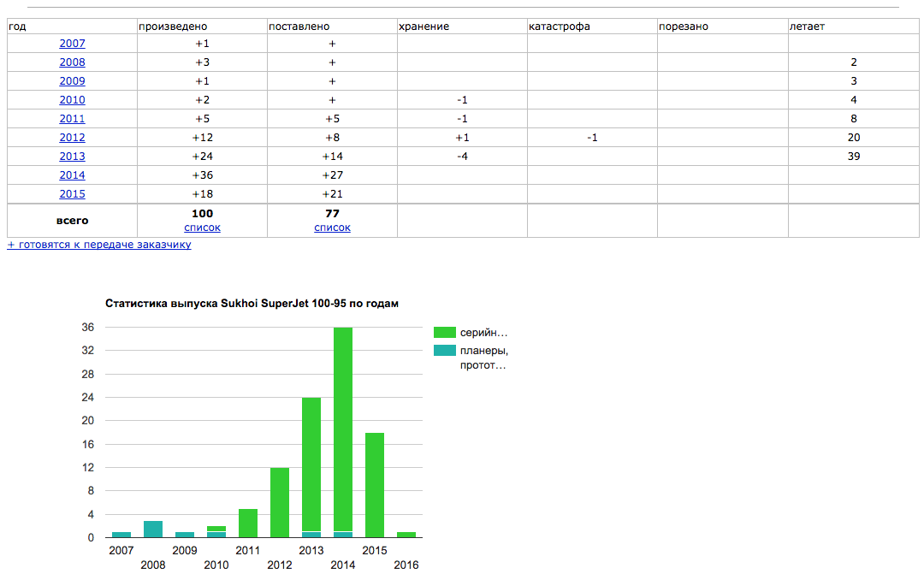Open the 2007 year link
Screen dimensions: 924x574
coord(72,44)
